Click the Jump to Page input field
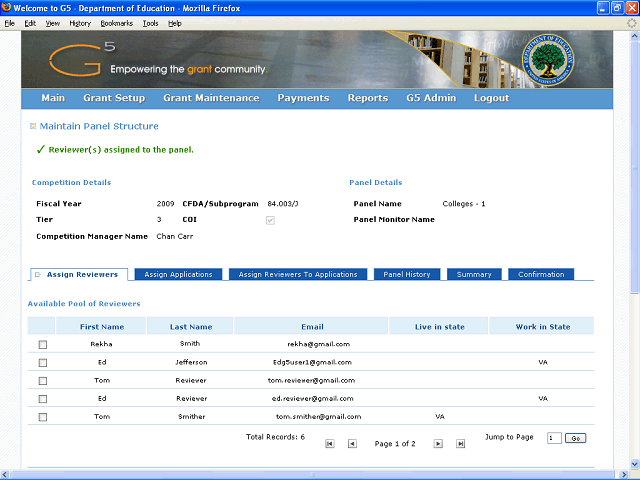This screenshot has width=640, height=480. [554, 438]
